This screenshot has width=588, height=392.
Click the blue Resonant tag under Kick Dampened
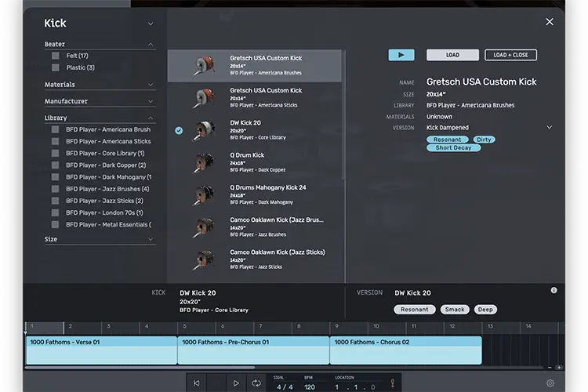(448, 140)
